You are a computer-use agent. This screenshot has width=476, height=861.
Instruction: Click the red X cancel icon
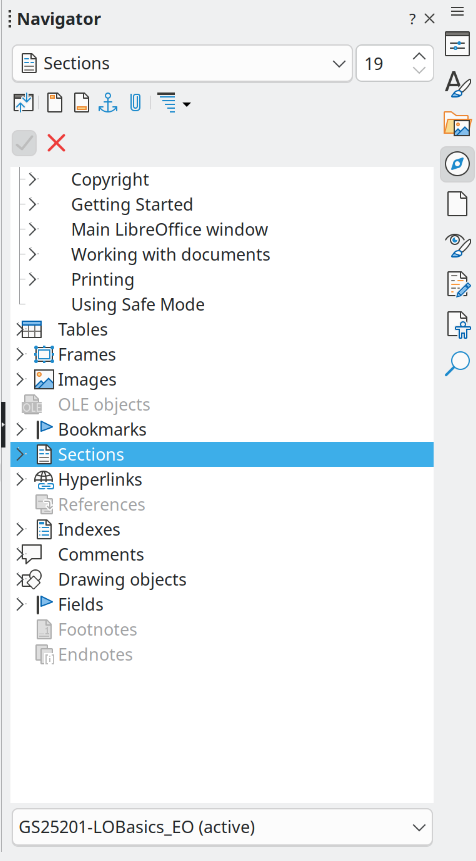(x=56, y=143)
